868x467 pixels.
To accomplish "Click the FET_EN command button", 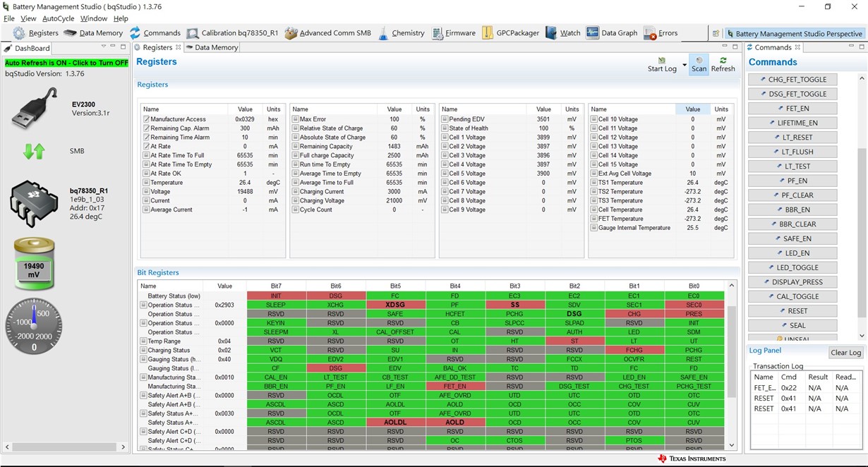I will [792, 109].
